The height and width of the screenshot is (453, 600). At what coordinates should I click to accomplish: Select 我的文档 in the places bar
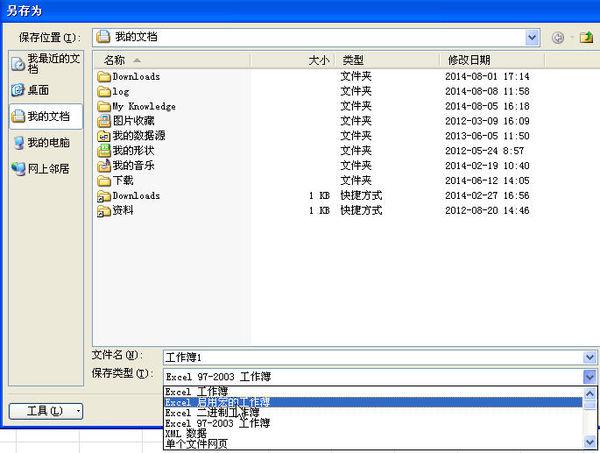click(x=46, y=116)
